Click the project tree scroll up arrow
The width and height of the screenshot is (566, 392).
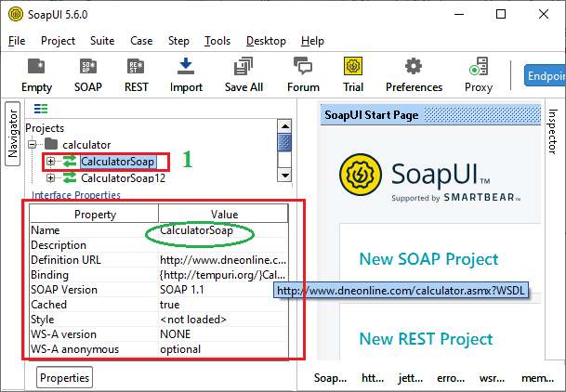pyautogui.click(x=284, y=126)
